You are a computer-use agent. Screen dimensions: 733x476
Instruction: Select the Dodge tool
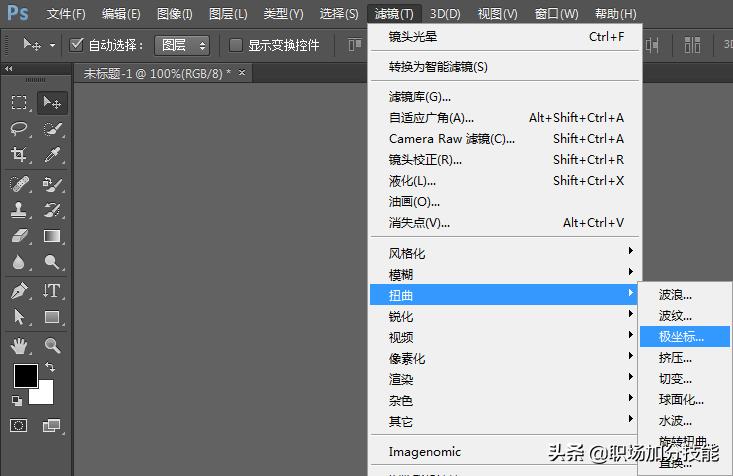52,262
